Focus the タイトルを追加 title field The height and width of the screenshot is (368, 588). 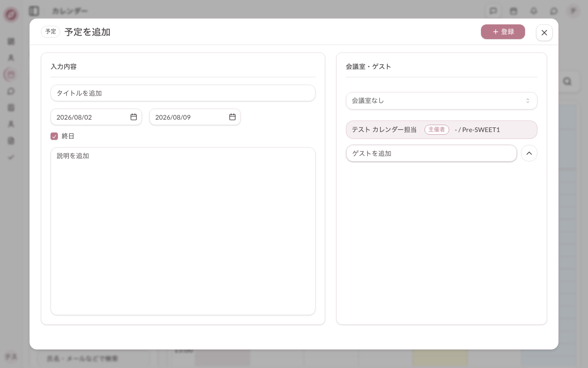tap(183, 93)
